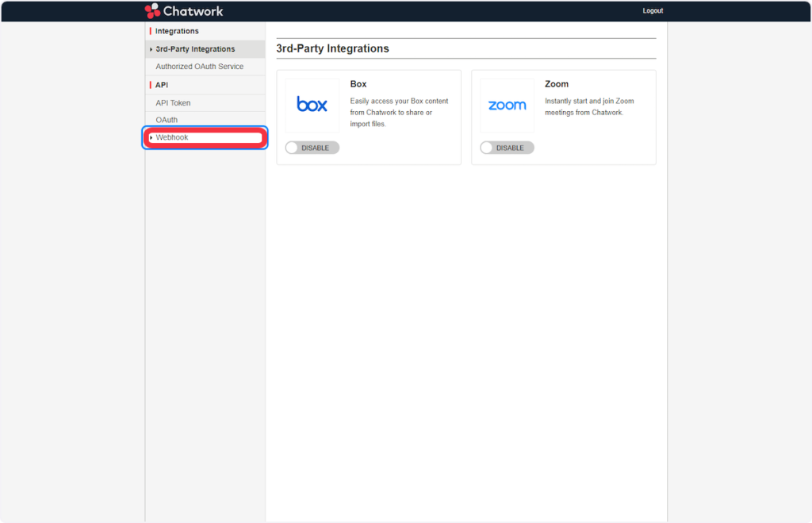This screenshot has width=812, height=523.
Task: Enable the Box integration toggle
Action: click(x=312, y=148)
